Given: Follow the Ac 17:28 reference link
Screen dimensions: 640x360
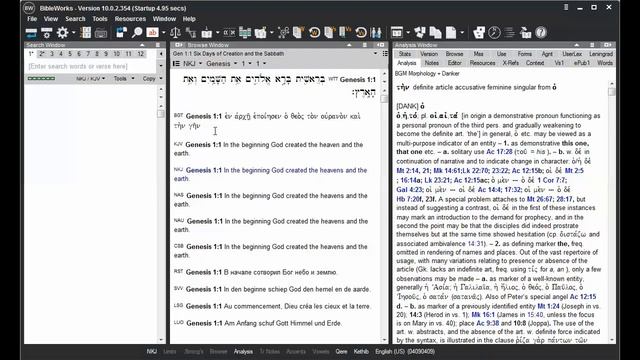Looking at the screenshot, I should coord(499,152).
